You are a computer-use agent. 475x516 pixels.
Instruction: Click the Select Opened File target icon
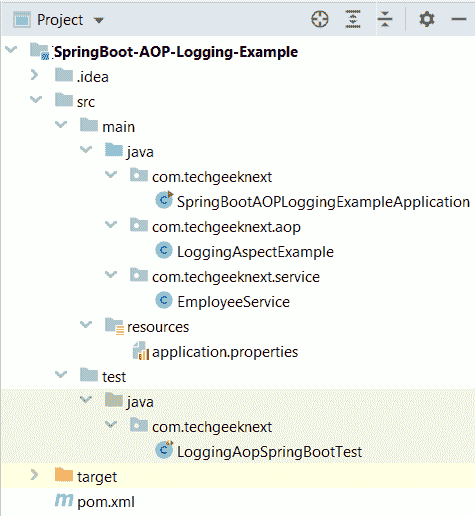(x=320, y=19)
